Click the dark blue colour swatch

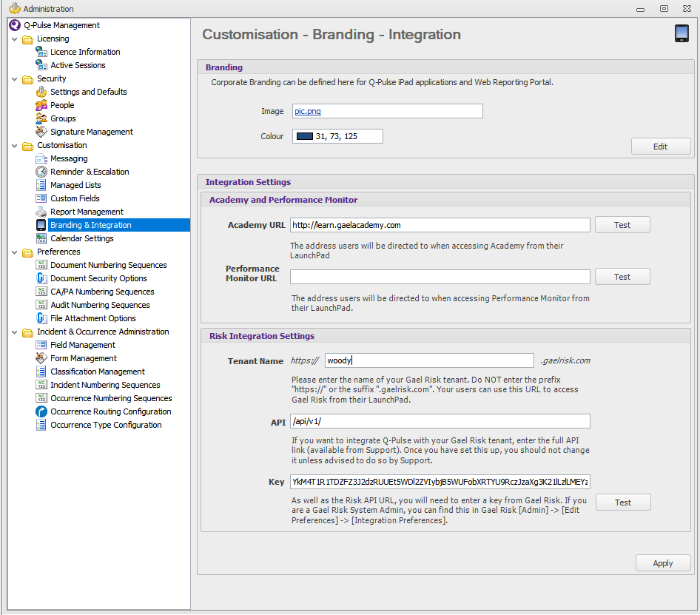[305, 136]
